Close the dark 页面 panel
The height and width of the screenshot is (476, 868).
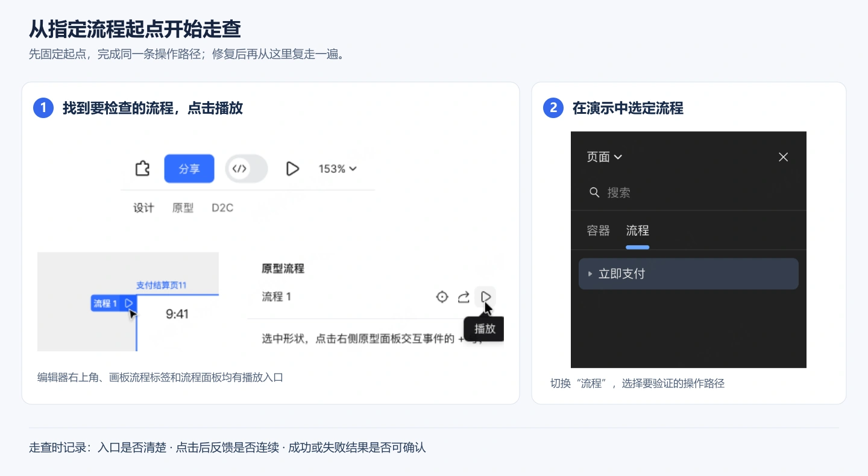click(784, 157)
